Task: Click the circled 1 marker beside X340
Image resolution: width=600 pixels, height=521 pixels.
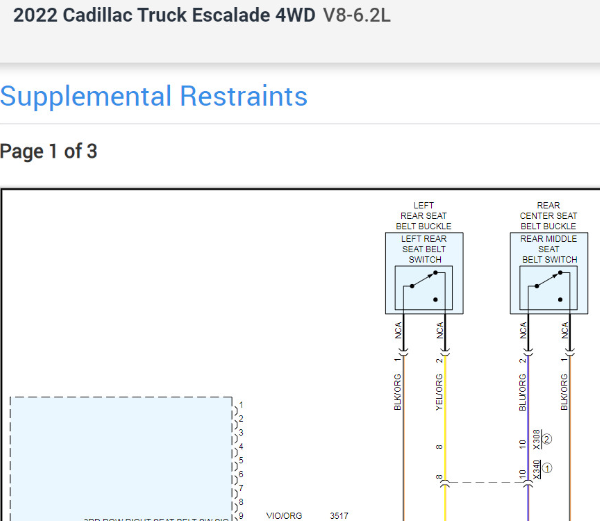Action: (x=547, y=468)
